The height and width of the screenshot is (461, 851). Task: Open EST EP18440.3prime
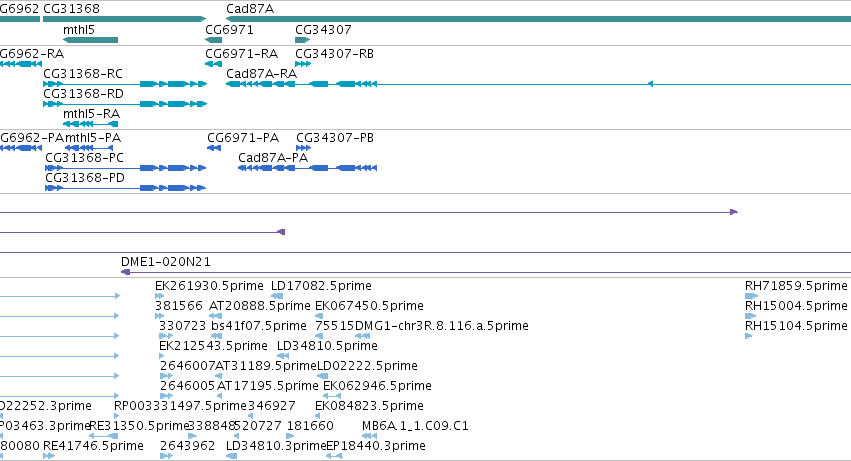376,446
